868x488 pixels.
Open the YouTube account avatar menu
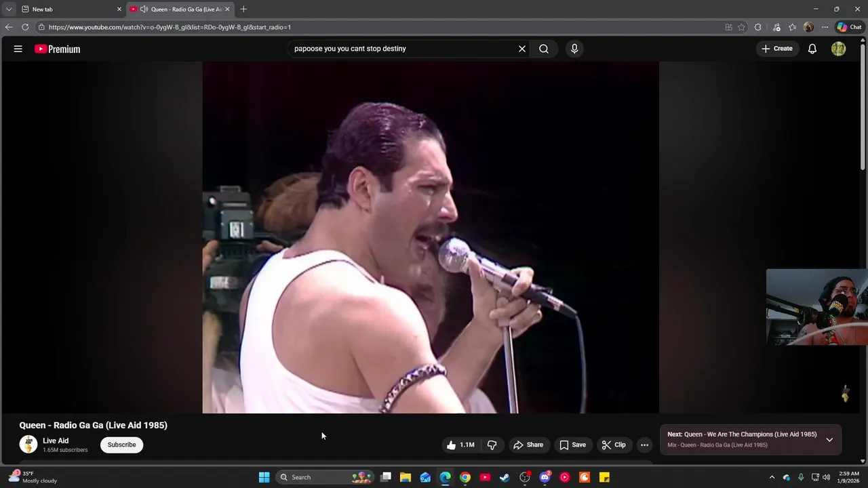click(x=839, y=49)
